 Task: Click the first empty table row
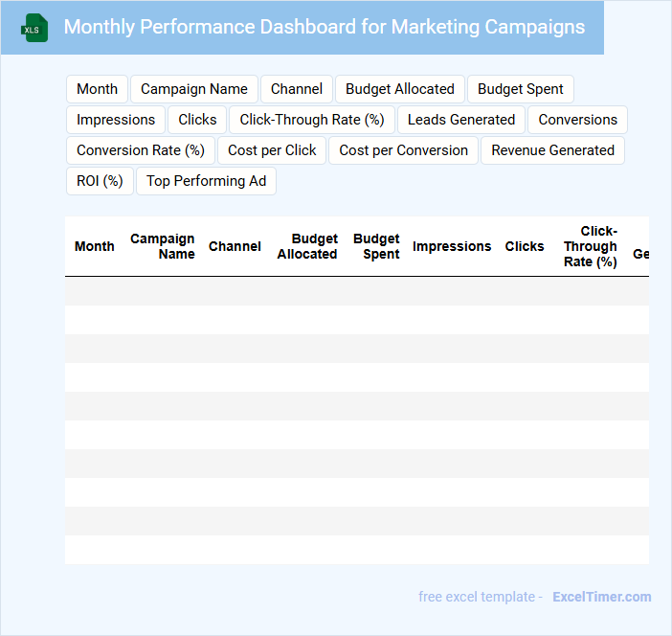[x=356, y=291]
